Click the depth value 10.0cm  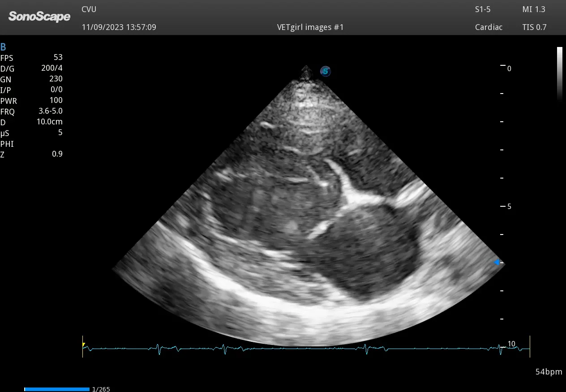(x=50, y=122)
